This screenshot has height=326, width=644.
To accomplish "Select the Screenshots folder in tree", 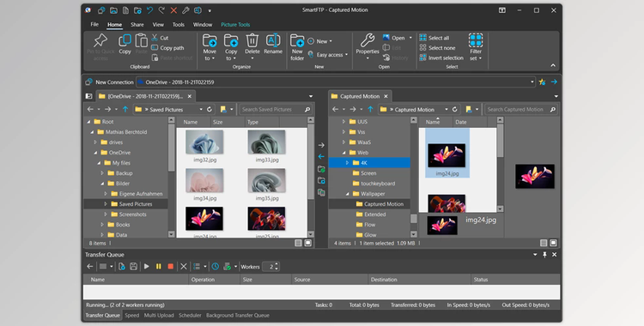I will [x=132, y=214].
